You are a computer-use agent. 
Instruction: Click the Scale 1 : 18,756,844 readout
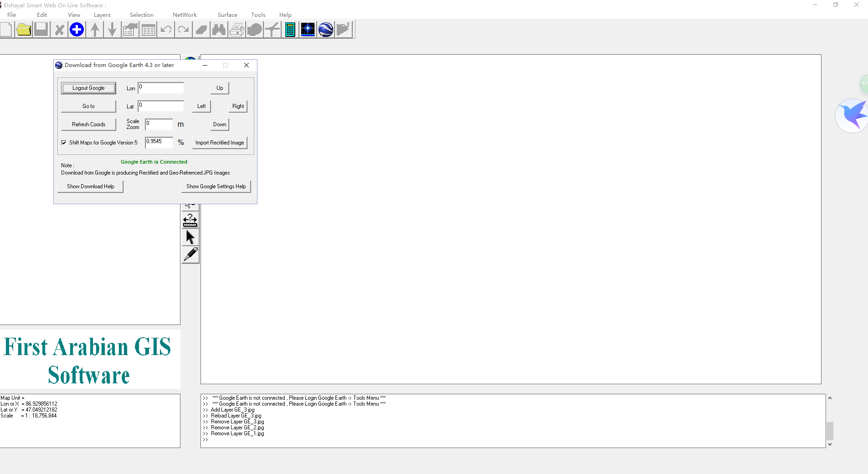(x=29, y=416)
